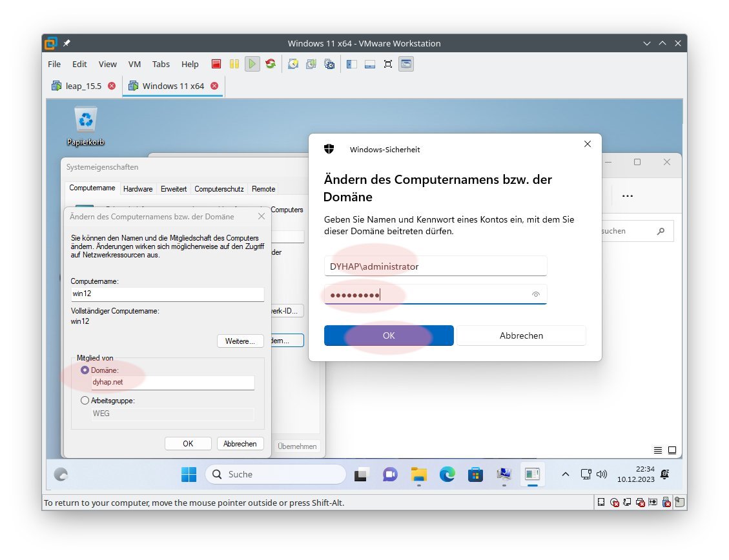729x560 pixels.
Task: Open Microsoft Edge from the taskbar
Action: coord(447,475)
